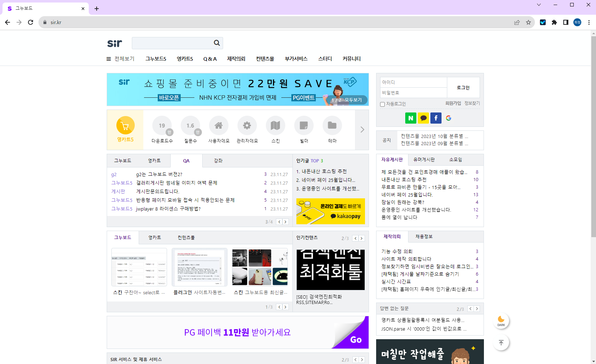Open the browser side panel icon

pos(566,22)
